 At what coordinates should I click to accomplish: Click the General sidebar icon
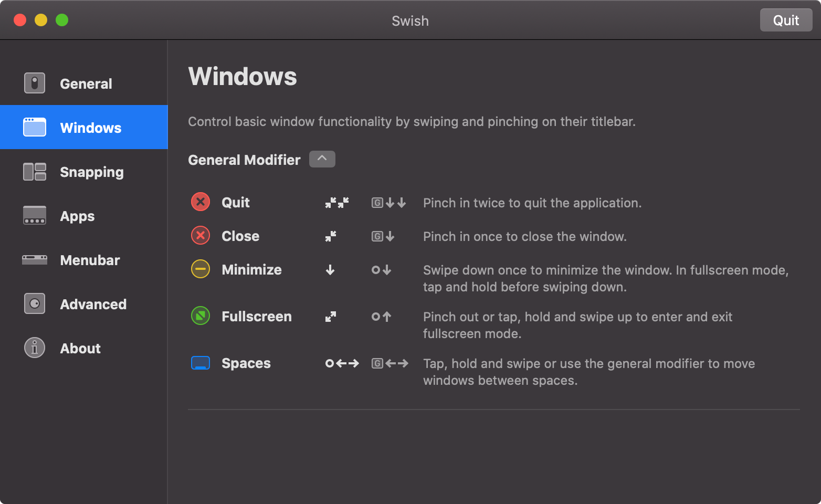(35, 83)
